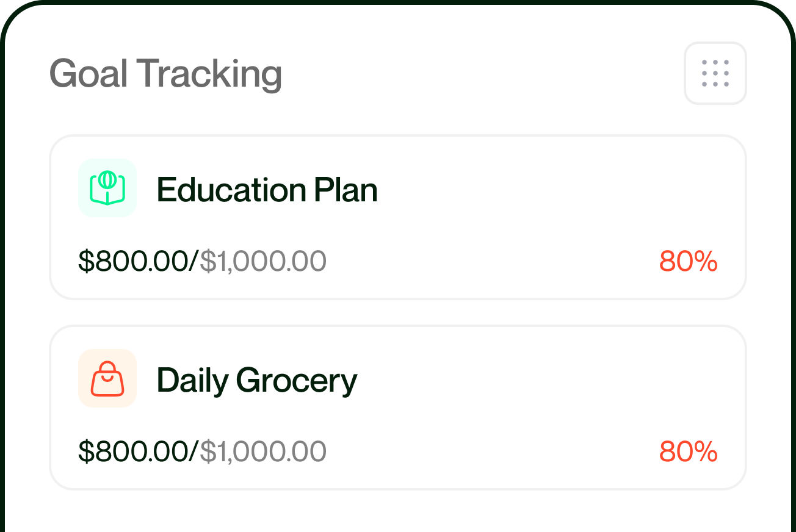Click the orange Daily Grocery bag icon
The height and width of the screenshot is (532, 796).
[107, 378]
